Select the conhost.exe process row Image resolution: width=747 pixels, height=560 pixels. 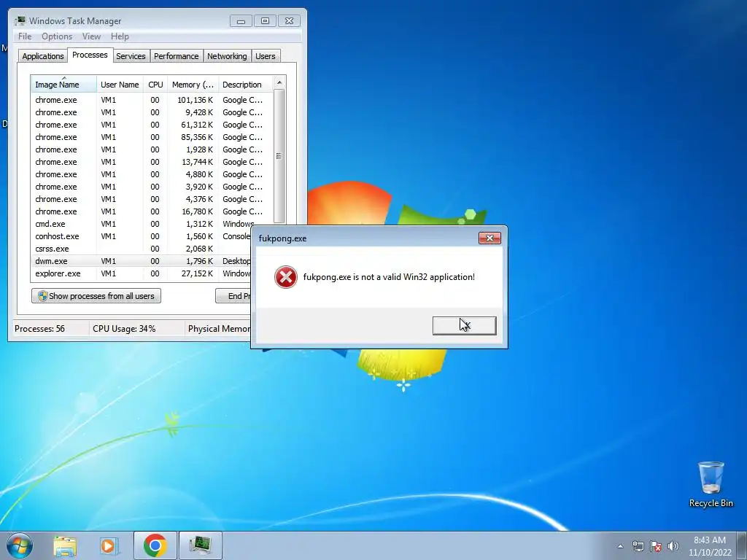(141, 236)
